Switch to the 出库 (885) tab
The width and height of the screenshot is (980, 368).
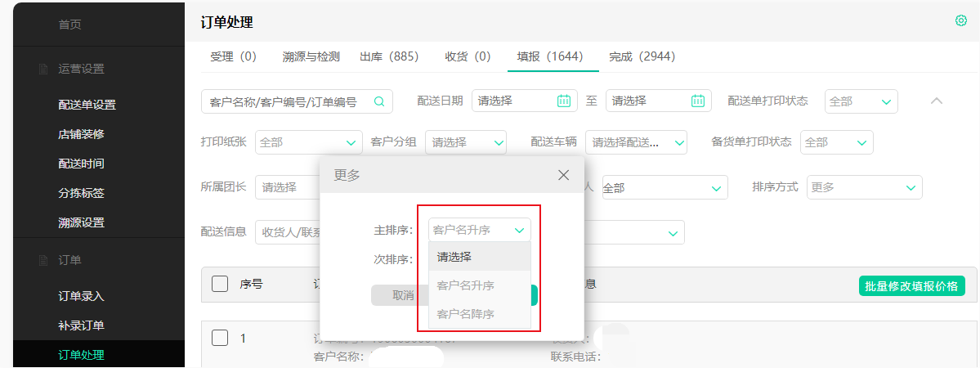(389, 57)
